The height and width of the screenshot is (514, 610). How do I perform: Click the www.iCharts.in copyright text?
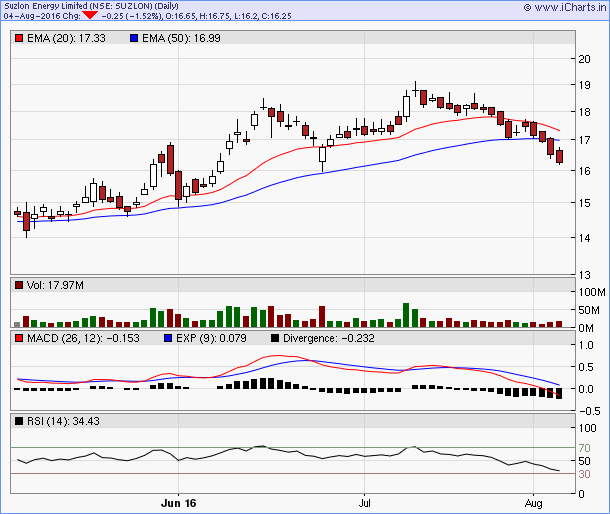pos(564,7)
